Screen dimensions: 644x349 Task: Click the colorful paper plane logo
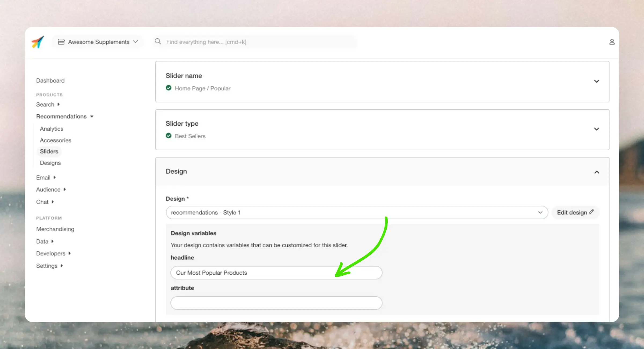point(38,42)
